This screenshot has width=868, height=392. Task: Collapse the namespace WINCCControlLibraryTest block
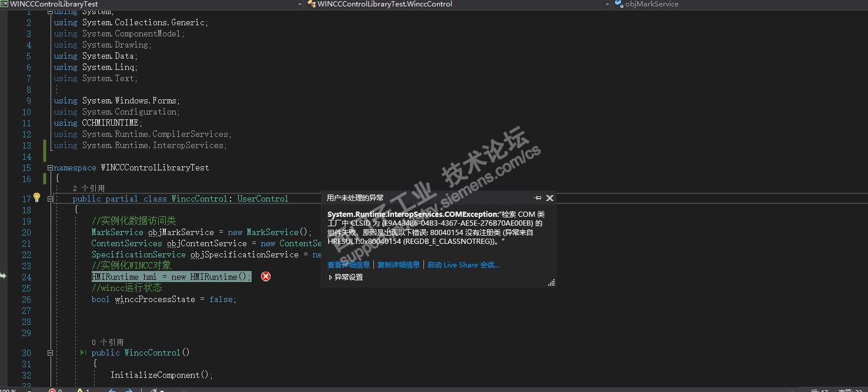[x=50, y=167]
